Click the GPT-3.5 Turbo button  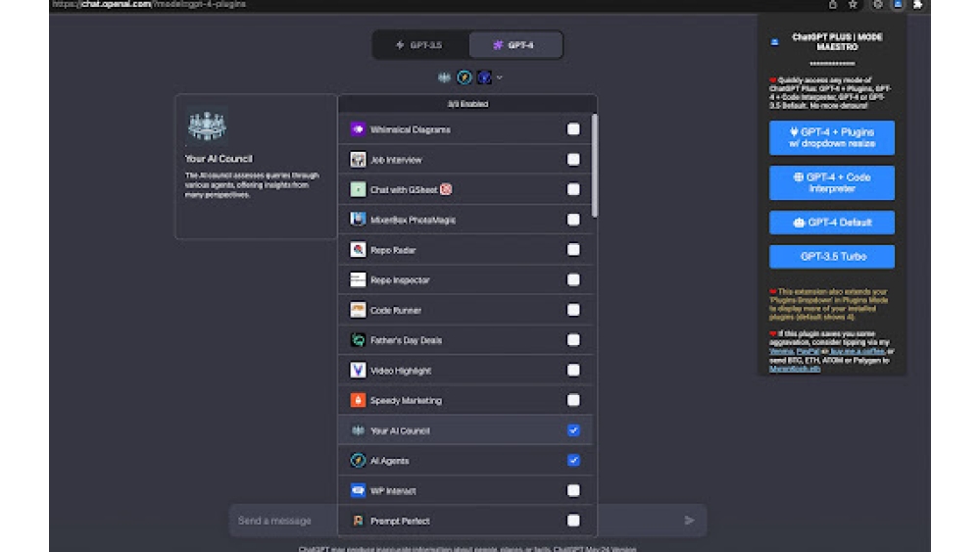pos(832,256)
